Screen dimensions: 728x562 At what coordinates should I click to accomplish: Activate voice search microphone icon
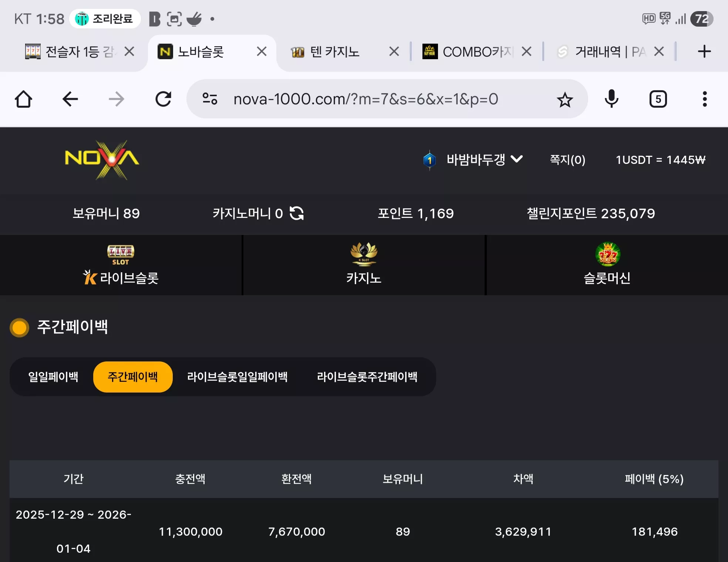611,99
